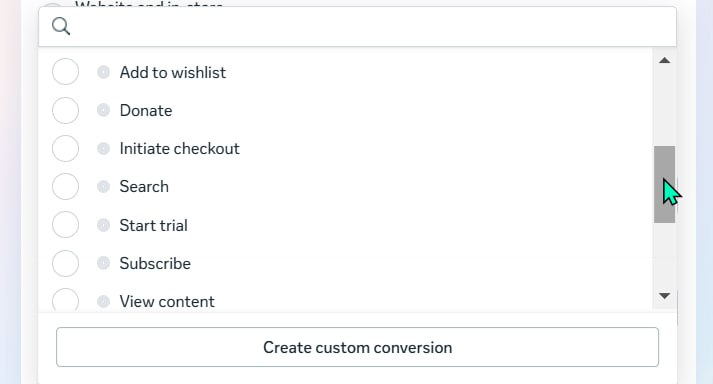Click the status dot beside Donate
Viewport: 713px width, 384px height.
pos(103,110)
